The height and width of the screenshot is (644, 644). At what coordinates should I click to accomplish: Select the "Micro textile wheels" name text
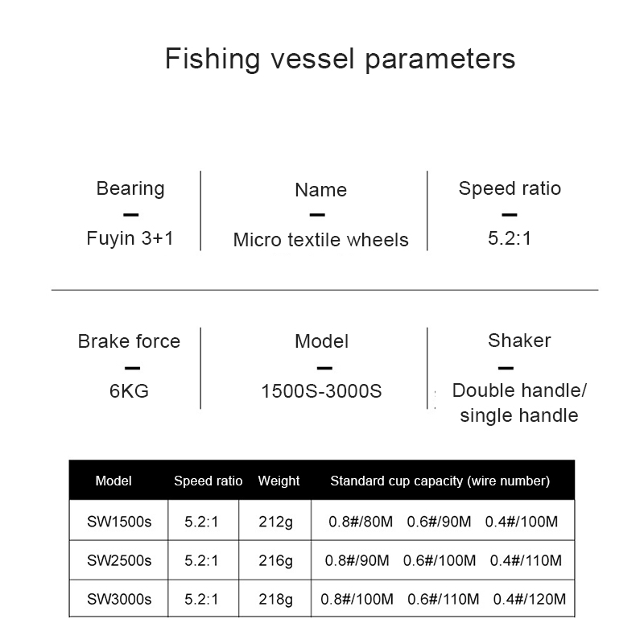pyautogui.click(x=320, y=240)
